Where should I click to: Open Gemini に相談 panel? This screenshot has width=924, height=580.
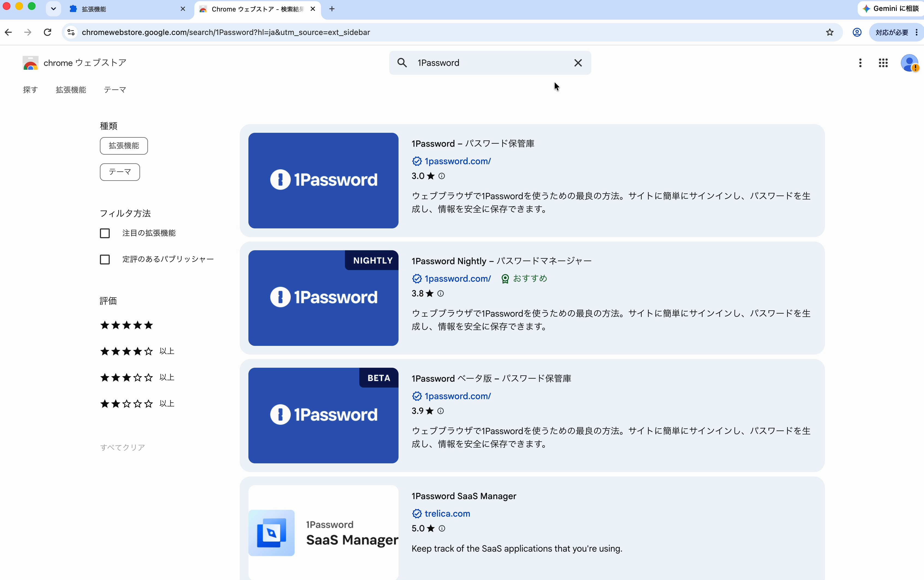click(x=891, y=8)
